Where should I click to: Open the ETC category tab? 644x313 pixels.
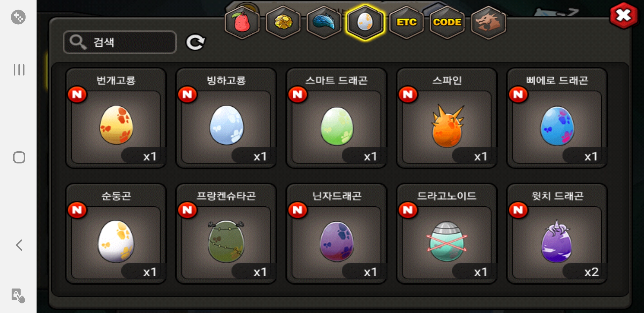coord(406,22)
